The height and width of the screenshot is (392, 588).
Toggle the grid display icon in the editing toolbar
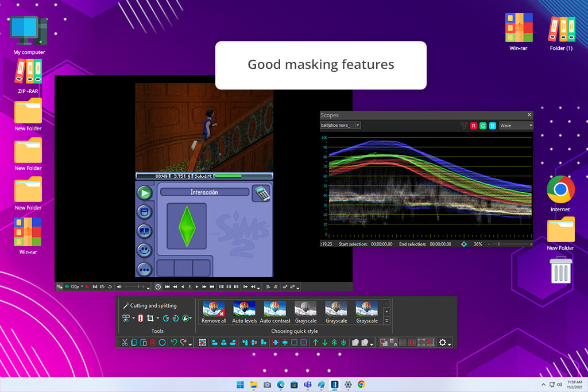pos(403,343)
